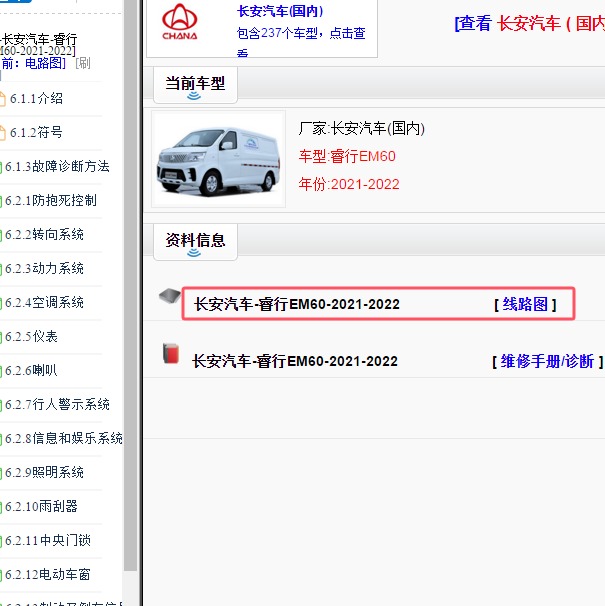Image resolution: width=605 pixels, height=606 pixels.
Task: Open the 长安汽车(国内) brand link
Action: (280, 11)
